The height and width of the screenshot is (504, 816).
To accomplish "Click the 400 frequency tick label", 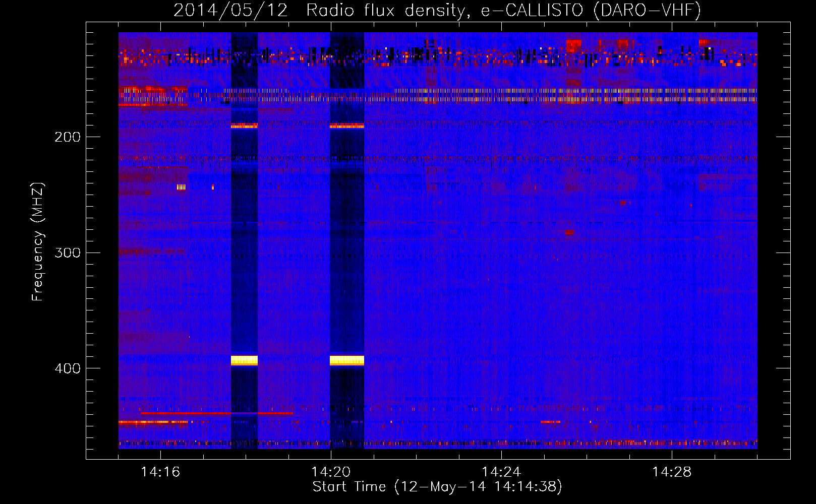I will (x=68, y=368).
